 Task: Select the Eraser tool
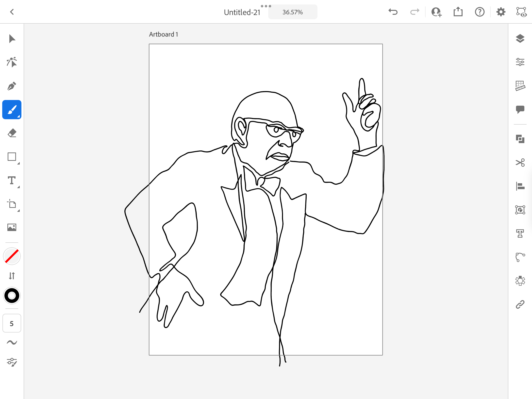(x=12, y=133)
